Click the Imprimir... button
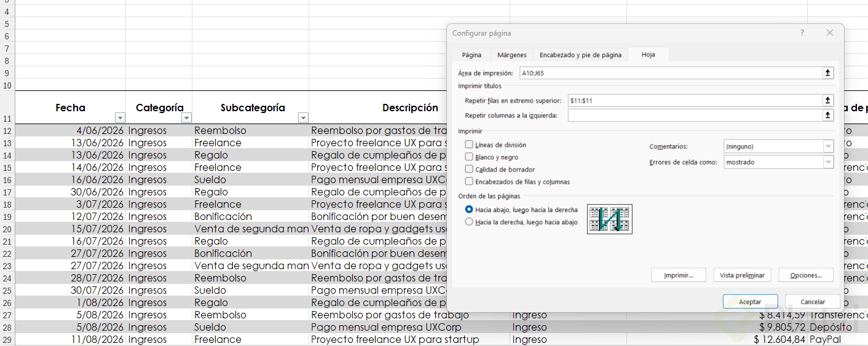 pyautogui.click(x=678, y=275)
